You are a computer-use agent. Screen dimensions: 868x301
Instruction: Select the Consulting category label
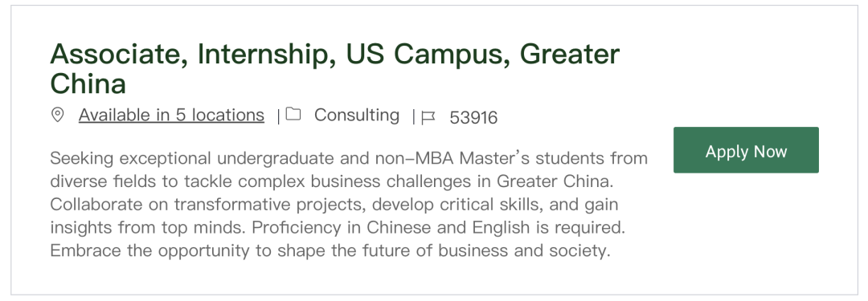(357, 115)
